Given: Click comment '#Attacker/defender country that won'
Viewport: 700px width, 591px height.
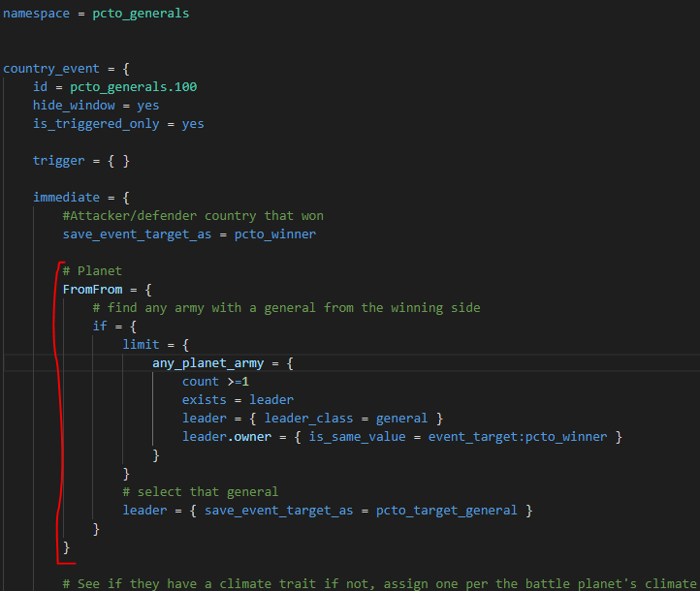Looking at the screenshot, I should pos(193,216).
